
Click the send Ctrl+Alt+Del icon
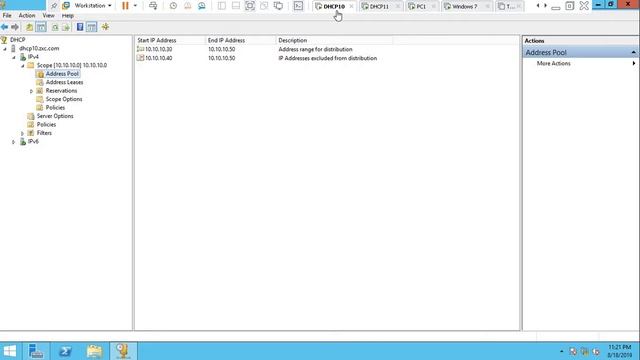pos(153,6)
